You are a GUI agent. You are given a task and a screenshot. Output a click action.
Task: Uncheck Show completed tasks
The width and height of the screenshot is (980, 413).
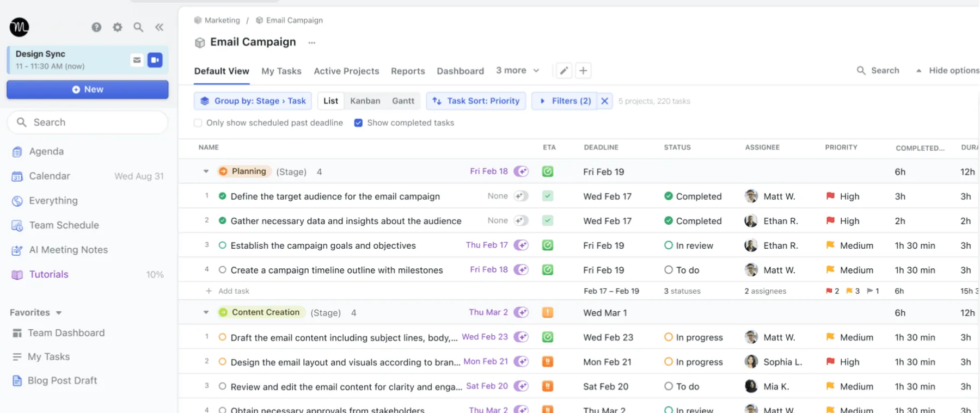tap(358, 123)
